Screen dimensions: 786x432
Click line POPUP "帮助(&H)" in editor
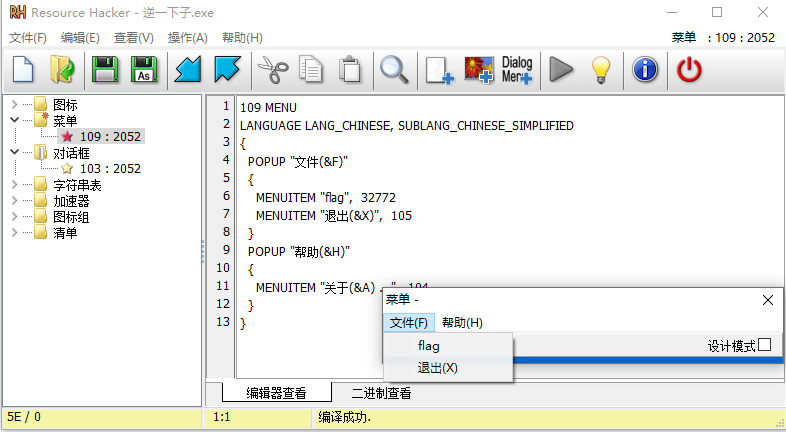tap(299, 251)
